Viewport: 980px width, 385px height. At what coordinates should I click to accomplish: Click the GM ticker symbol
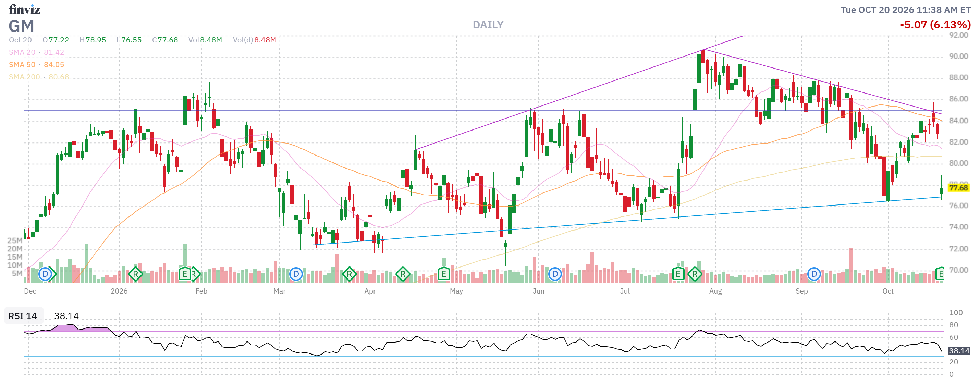(22, 26)
